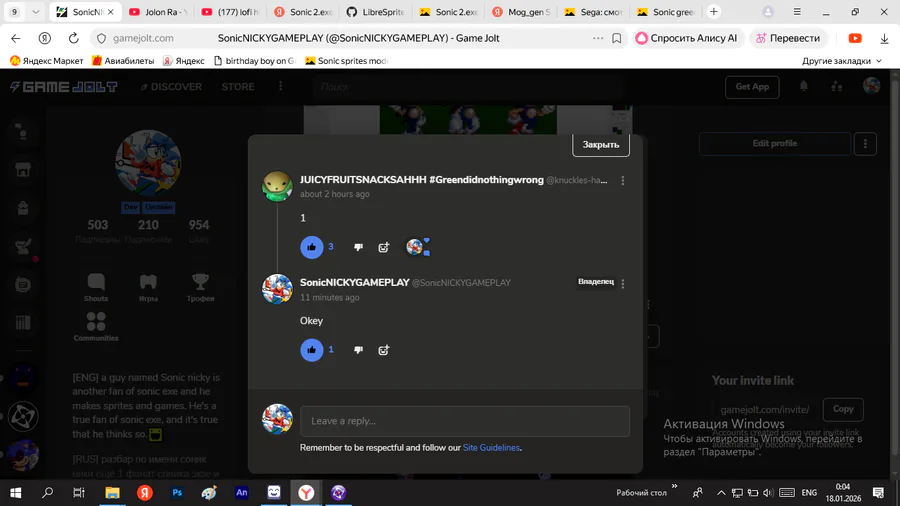Add reaction to the "1" comment
Viewport: 900px width, 506px height.
coord(383,247)
